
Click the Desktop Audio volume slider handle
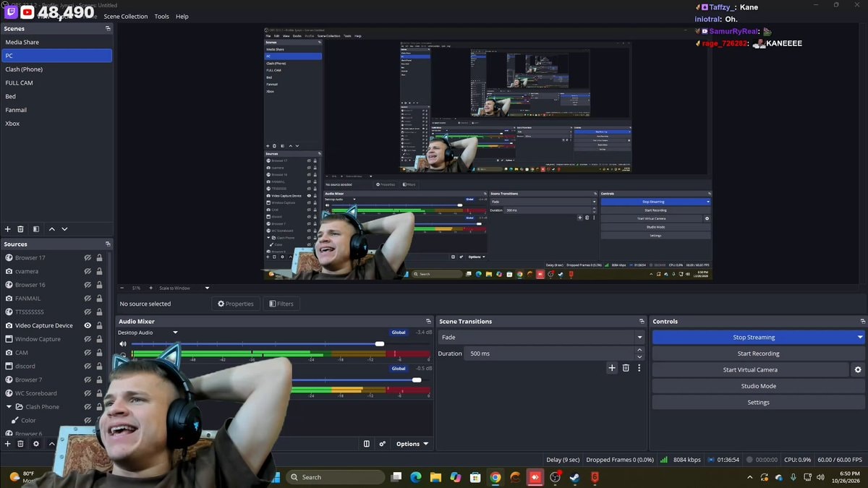click(x=379, y=344)
